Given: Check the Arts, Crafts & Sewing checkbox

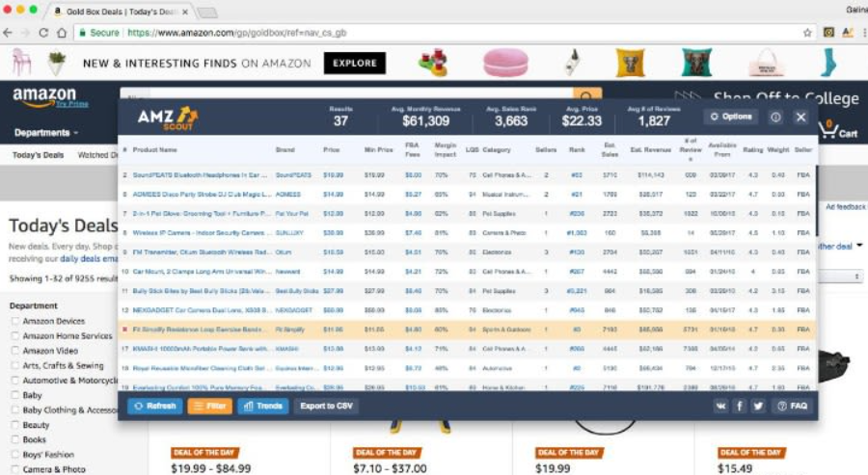Looking at the screenshot, I should [14, 365].
